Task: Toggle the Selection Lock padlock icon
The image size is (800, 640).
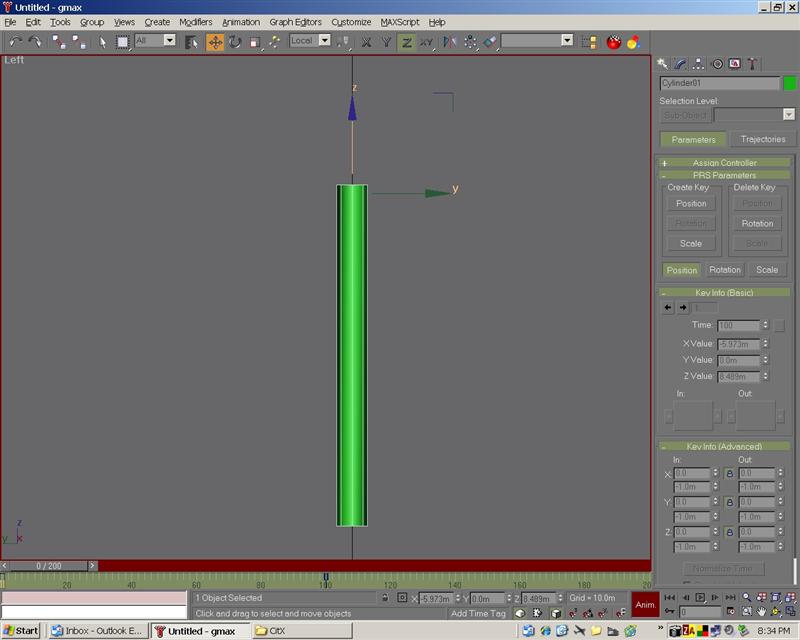Action: click(385, 598)
